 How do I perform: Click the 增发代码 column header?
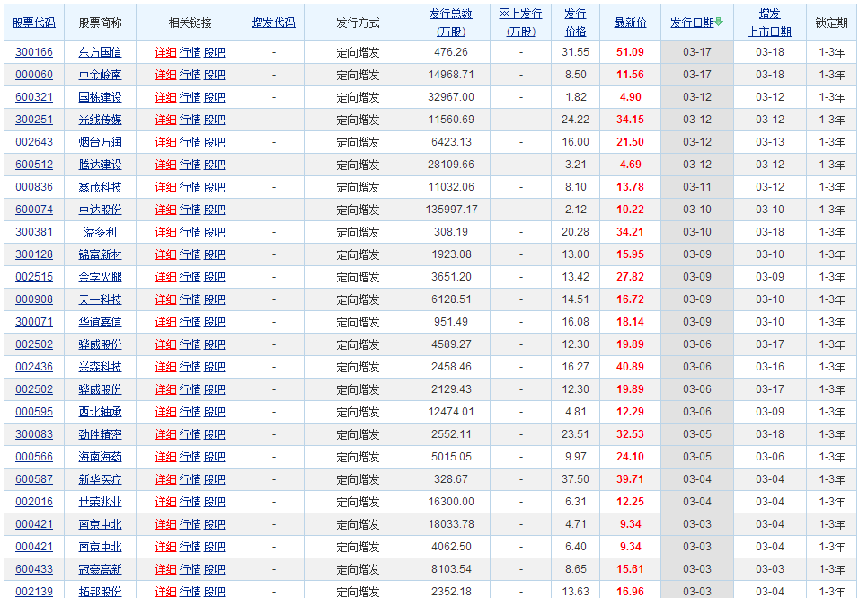point(273,22)
